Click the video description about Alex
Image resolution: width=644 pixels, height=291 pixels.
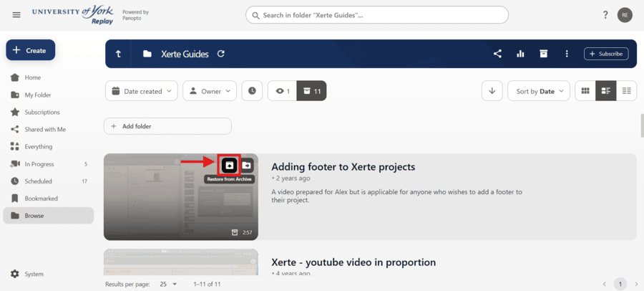(x=396, y=196)
